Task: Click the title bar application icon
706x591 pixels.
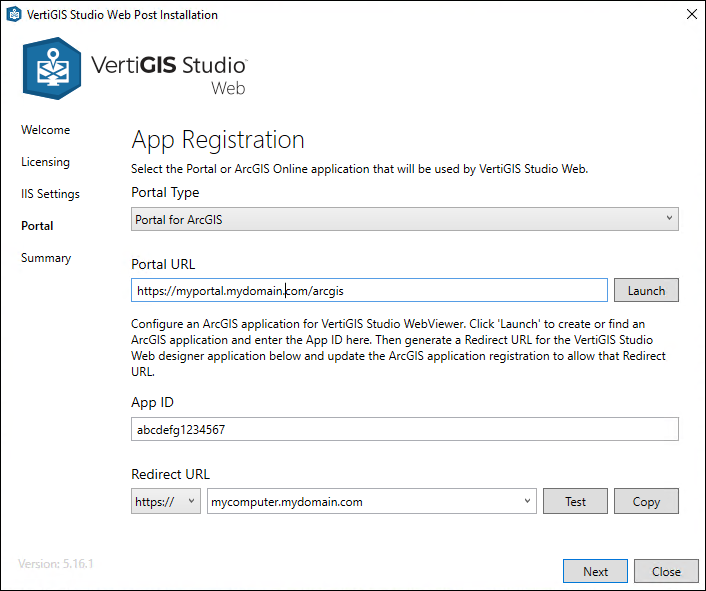Action: click(x=14, y=15)
